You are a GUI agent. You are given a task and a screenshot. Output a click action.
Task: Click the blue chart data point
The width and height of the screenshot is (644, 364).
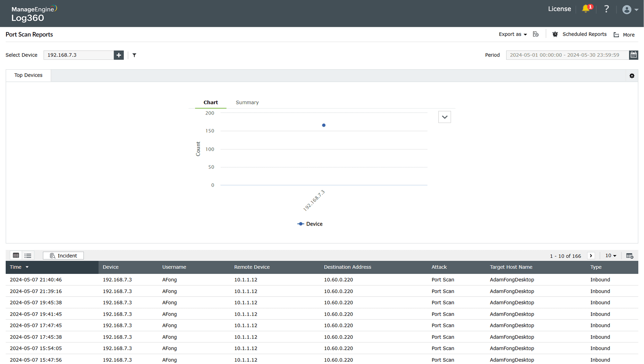pos(324,125)
